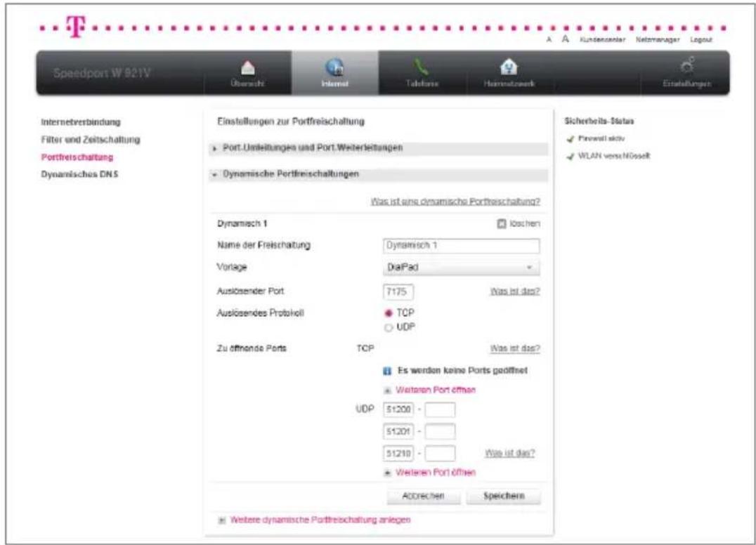Click the Dynamisch 1 heading
756x545 pixels.
pyautogui.click(x=242, y=223)
